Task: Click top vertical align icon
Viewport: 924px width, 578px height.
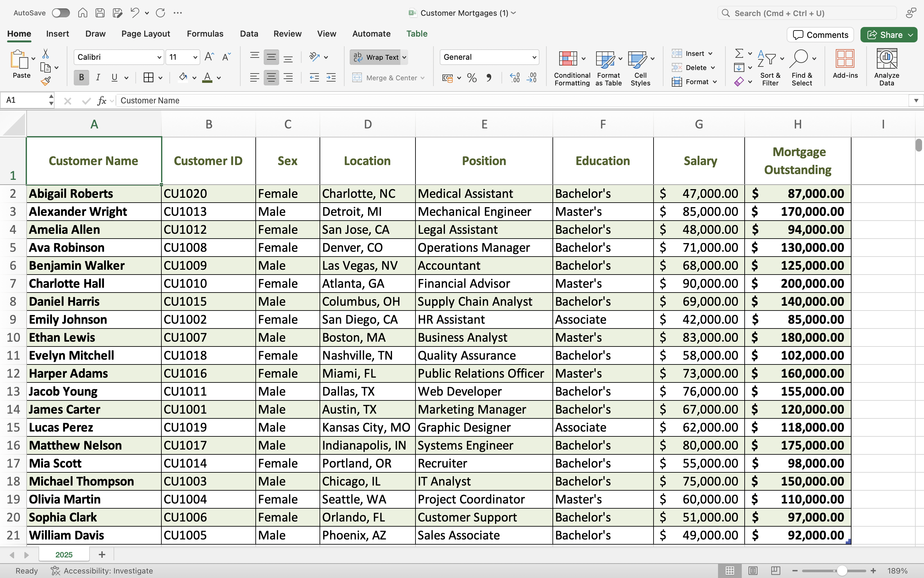Action: click(x=254, y=57)
